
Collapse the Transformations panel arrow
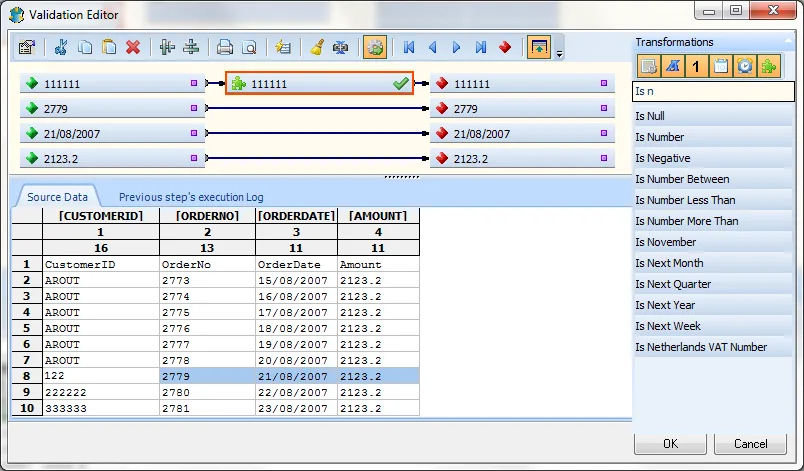[788, 40]
